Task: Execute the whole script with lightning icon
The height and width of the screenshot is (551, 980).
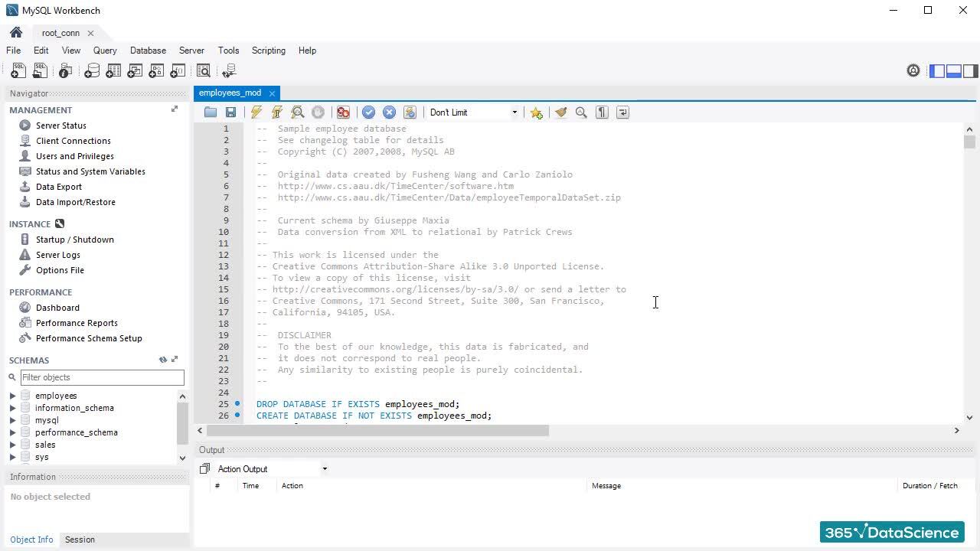Action: (x=256, y=112)
